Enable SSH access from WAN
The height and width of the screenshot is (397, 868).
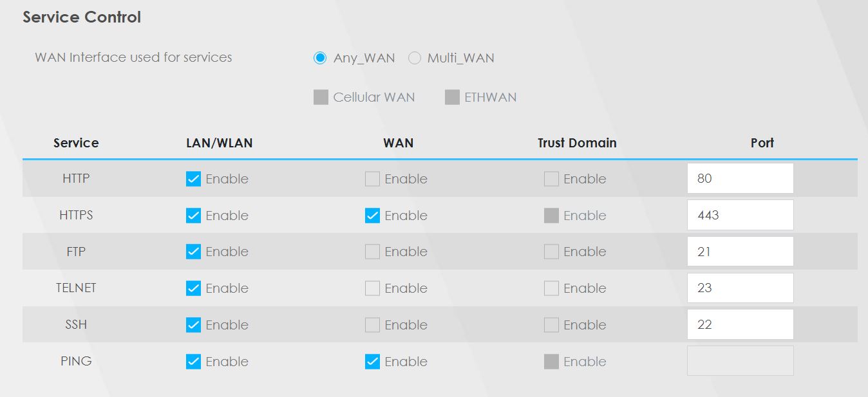tap(372, 325)
